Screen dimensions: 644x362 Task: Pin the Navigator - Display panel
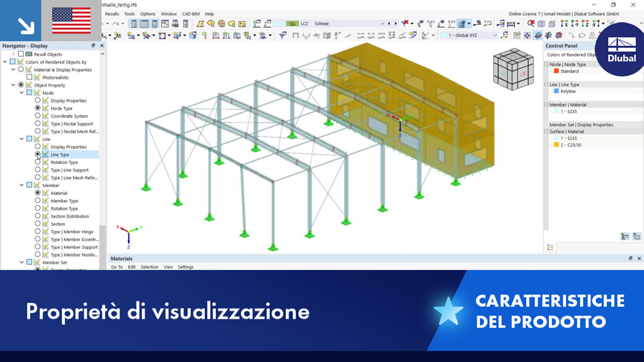[93, 46]
